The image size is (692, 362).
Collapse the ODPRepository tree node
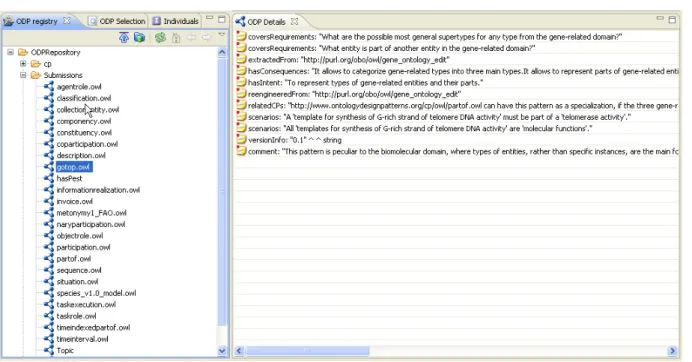click(x=11, y=52)
